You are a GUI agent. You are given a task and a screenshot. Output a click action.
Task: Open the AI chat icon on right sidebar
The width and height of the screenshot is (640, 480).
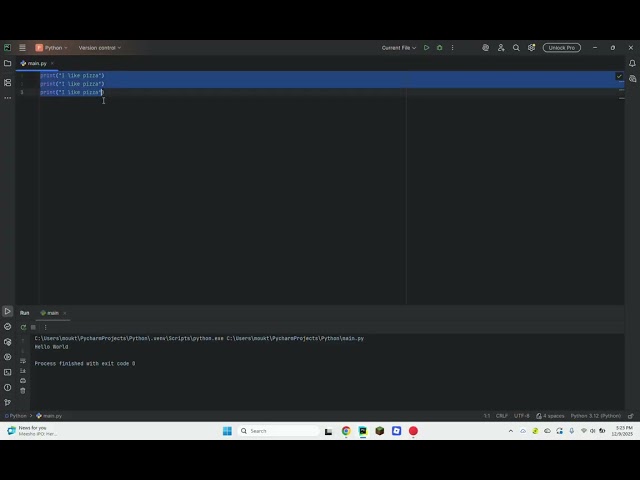[x=632, y=79]
